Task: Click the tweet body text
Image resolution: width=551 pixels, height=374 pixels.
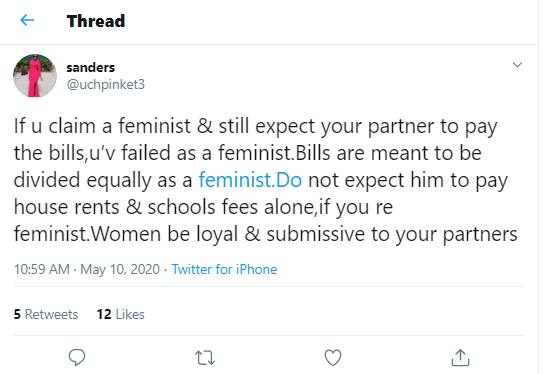Action: (265, 180)
